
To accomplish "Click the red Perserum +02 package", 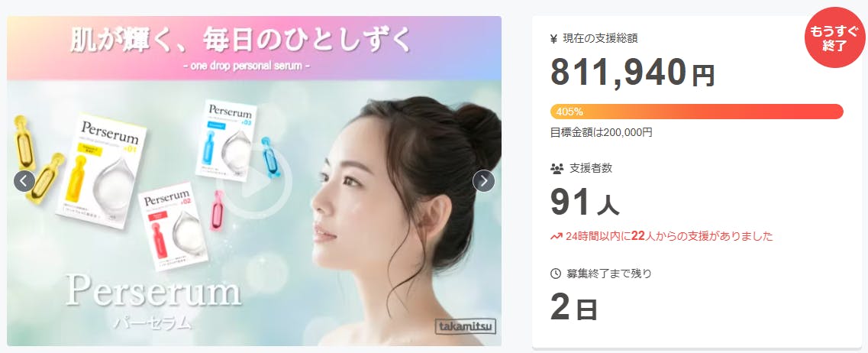I will coord(173,226).
